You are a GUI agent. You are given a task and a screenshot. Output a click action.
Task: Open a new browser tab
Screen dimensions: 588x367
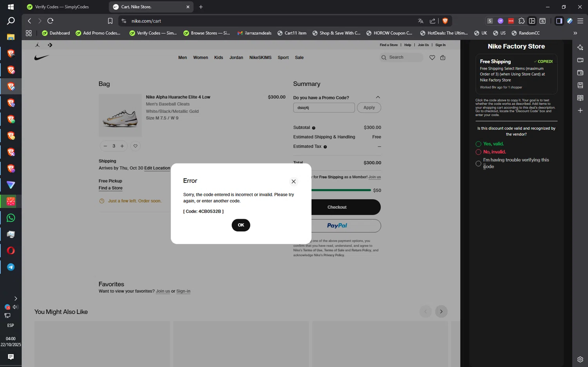pos(201,7)
